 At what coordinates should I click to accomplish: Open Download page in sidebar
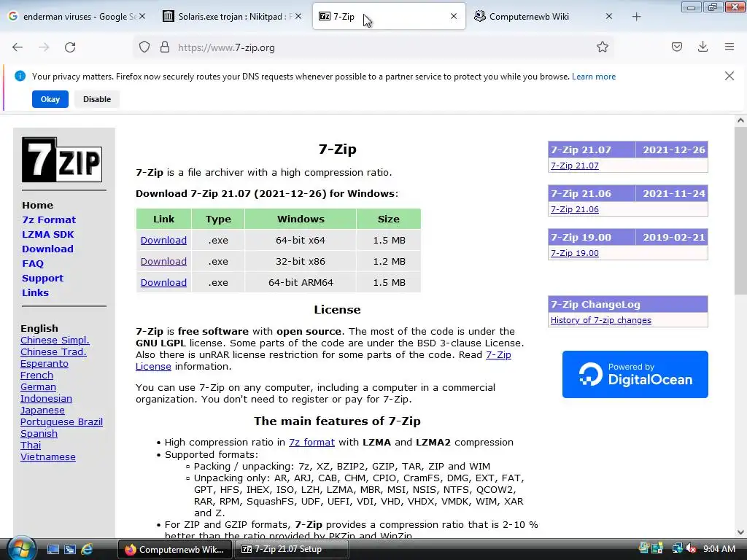(x=47, y=249)
